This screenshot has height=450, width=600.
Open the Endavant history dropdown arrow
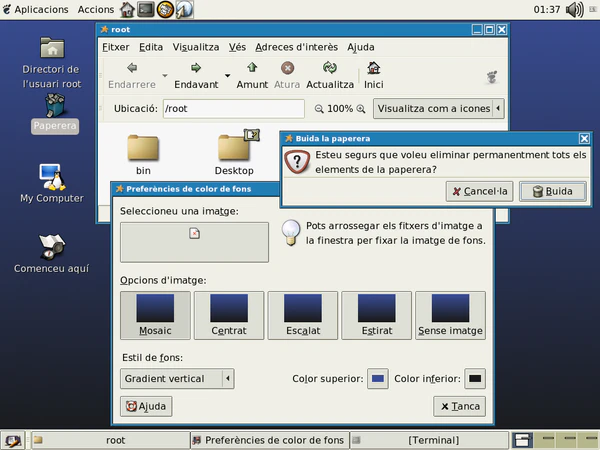227,75
